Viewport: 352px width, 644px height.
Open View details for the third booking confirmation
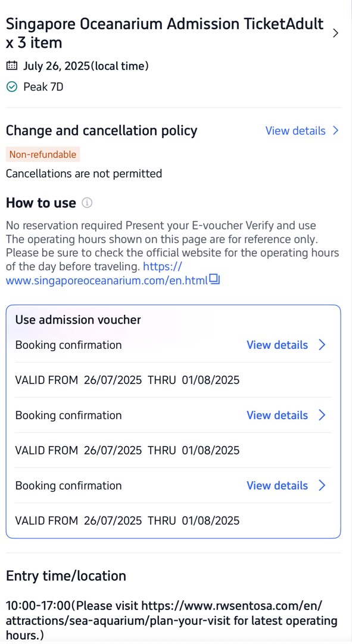(277, 485)
